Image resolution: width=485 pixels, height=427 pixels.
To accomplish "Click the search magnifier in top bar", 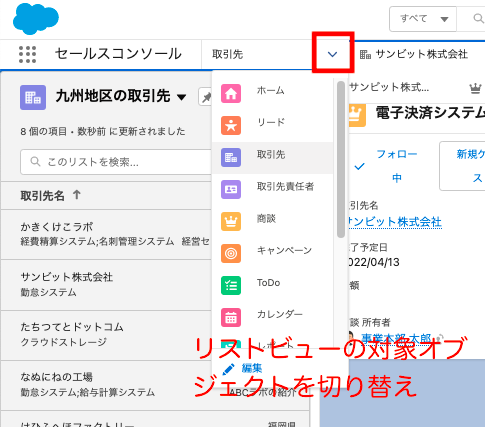I will [478, 18].
